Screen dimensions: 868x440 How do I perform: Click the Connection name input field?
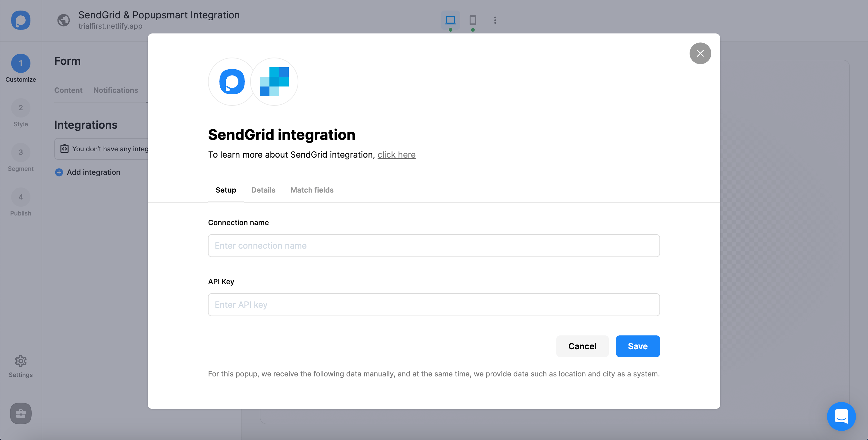[x=434, y=245]
